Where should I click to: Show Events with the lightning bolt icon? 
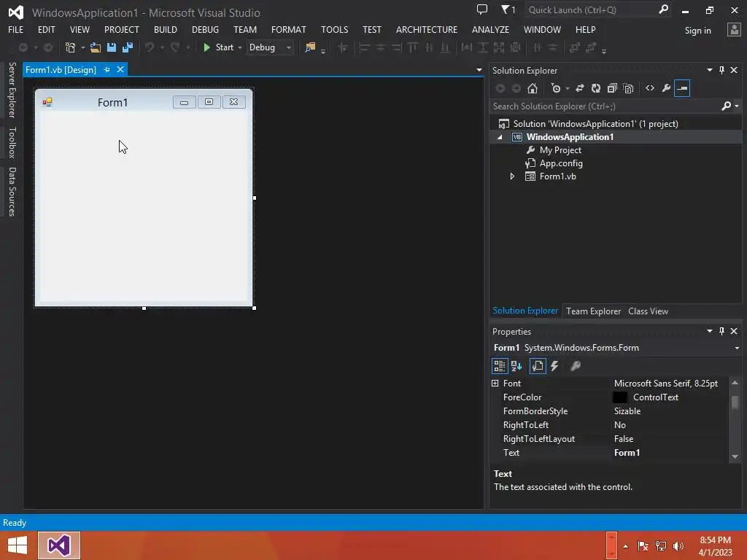(554, 366)
